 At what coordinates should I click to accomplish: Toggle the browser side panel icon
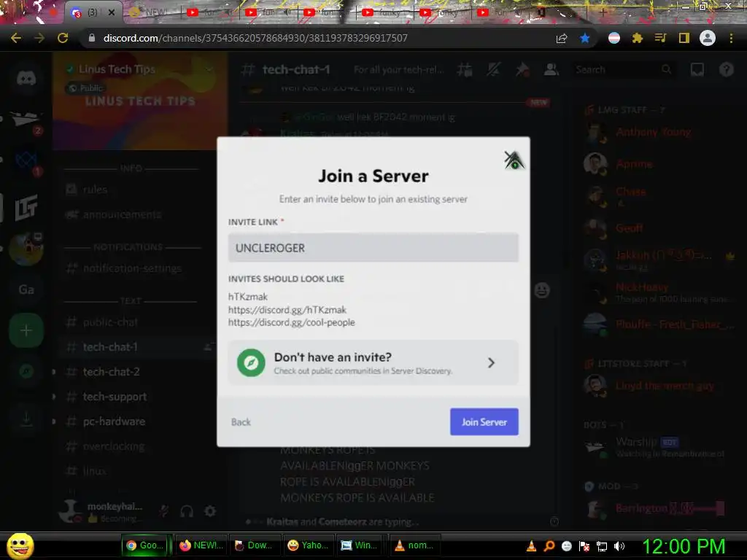[x=684, y=38]
